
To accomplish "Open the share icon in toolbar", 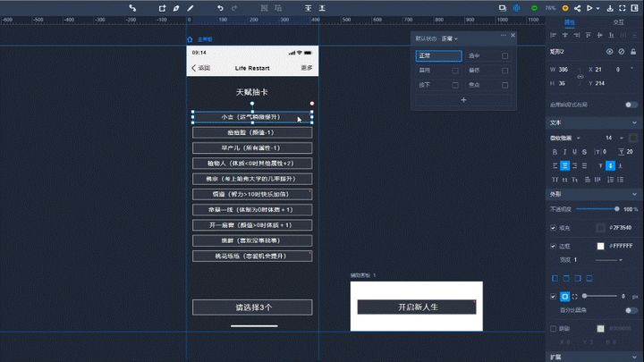I will 578,8.
